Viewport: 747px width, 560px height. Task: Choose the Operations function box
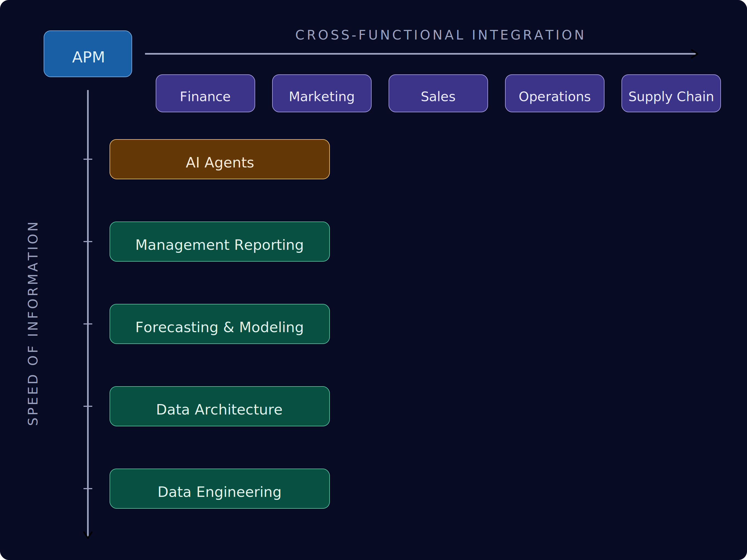(554, 94)
